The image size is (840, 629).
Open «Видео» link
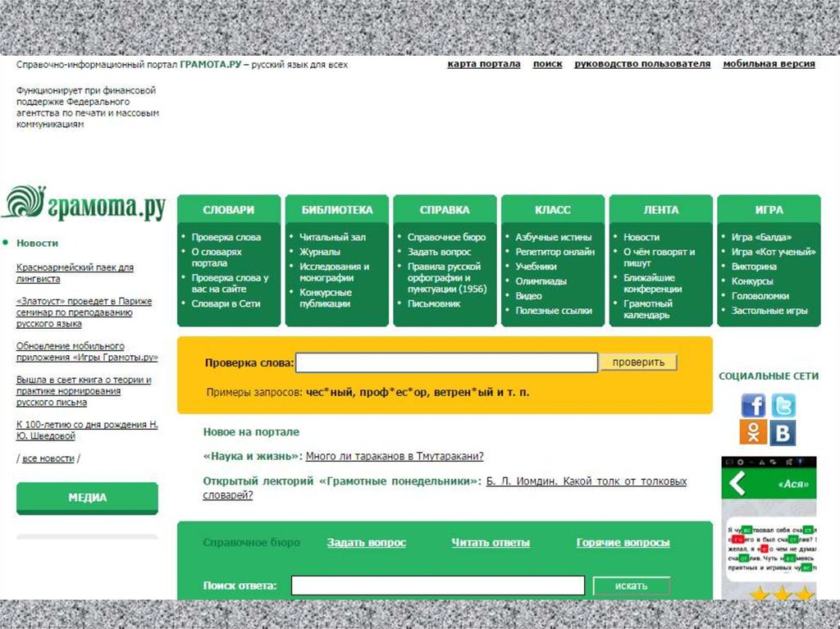(x=529, y=296)
